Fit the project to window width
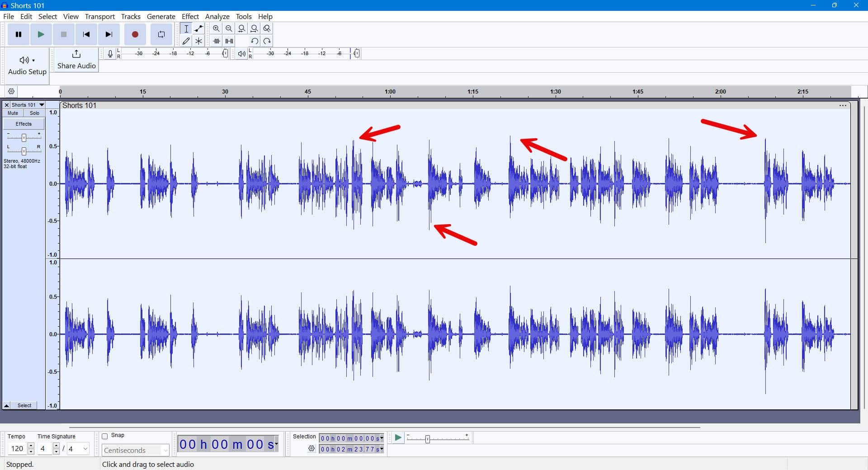The width and height of the screenshot is (868, 470). 254,28
